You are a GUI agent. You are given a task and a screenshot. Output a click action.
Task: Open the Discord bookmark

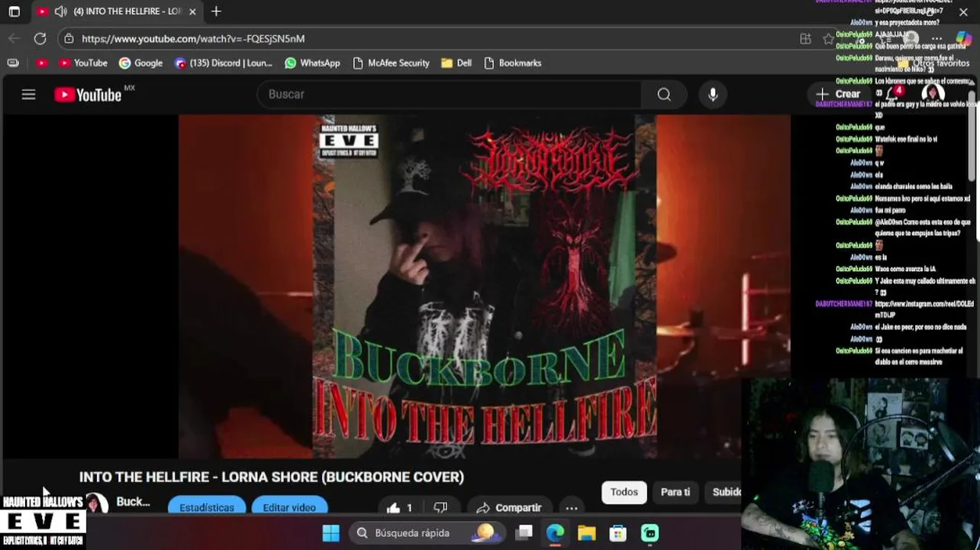223,63
